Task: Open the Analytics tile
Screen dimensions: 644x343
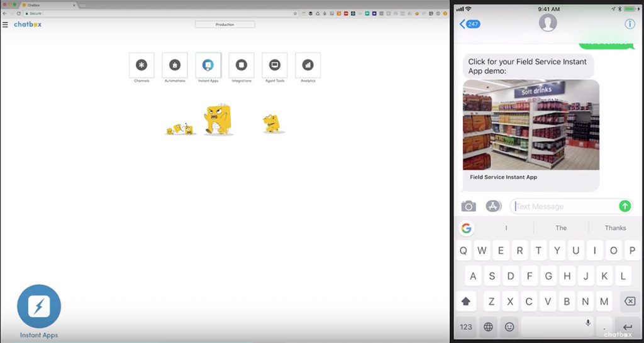Action: [x=308, y=65]
